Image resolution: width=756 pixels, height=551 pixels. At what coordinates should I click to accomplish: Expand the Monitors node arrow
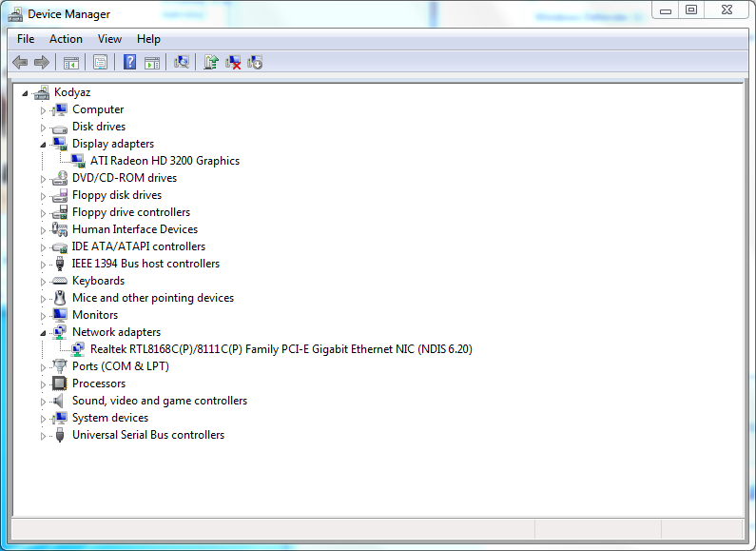point(43,316)
